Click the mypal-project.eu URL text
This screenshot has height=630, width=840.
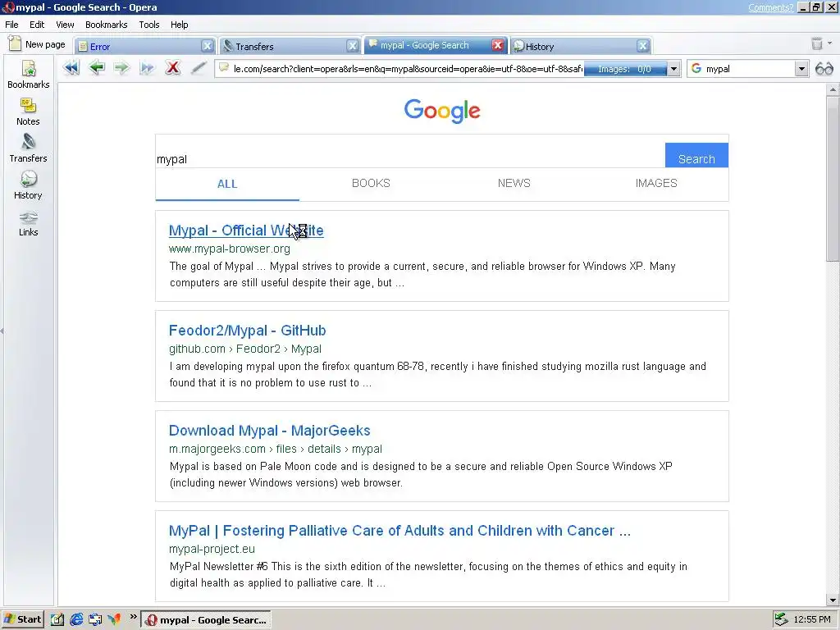click(212, 549)
